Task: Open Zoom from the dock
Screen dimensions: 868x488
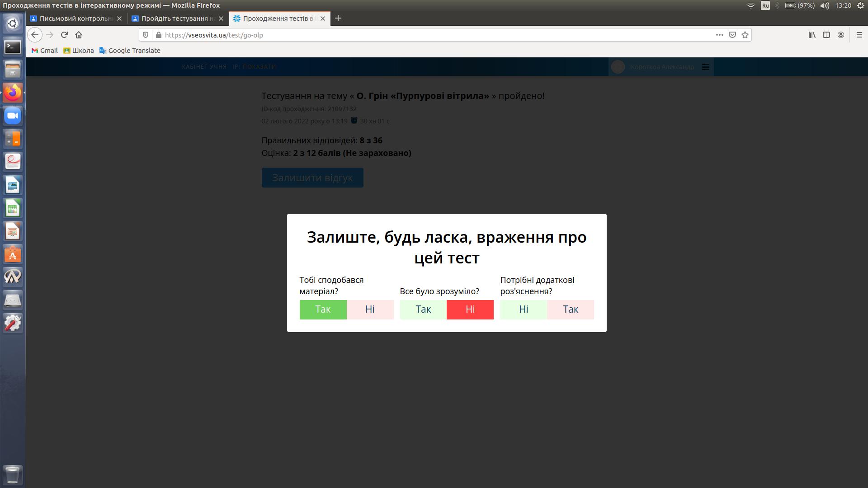Action: [13, 116]
